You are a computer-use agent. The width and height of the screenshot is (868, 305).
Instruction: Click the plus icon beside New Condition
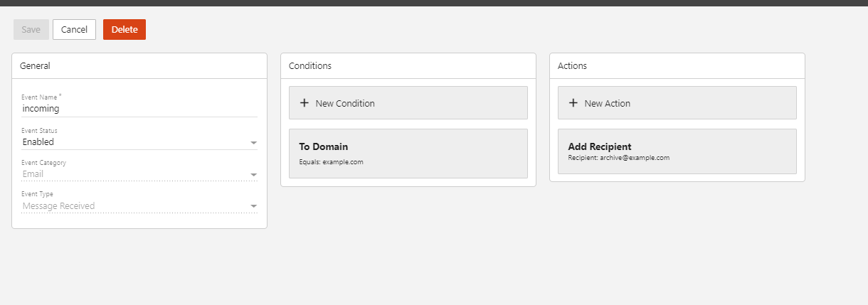pos(305,103)
